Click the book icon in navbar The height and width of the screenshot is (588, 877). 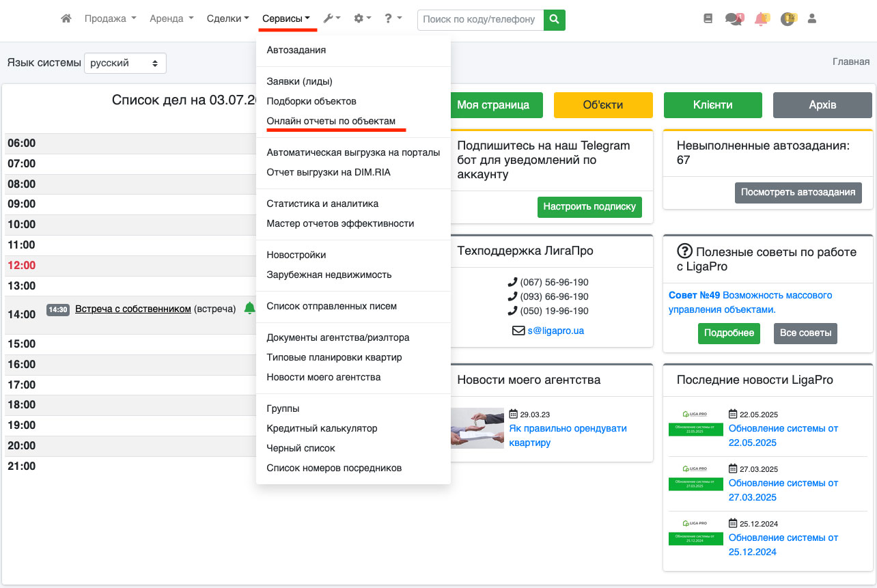point(708,19)
